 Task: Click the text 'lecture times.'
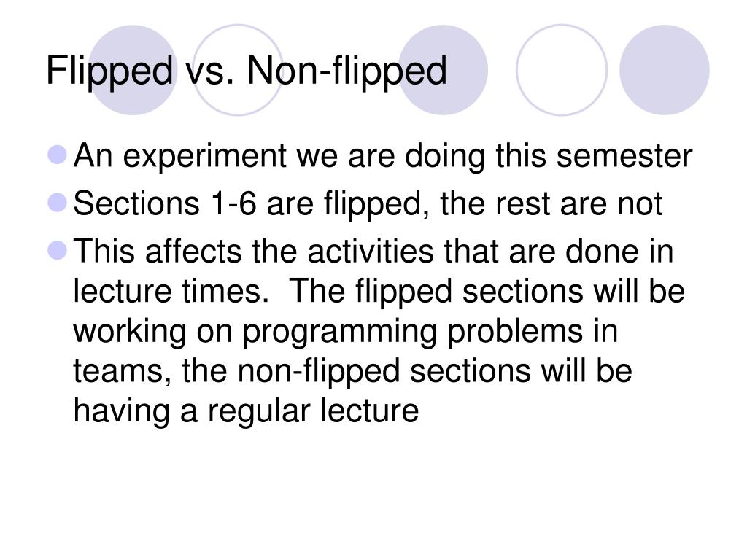pos(171,291)
